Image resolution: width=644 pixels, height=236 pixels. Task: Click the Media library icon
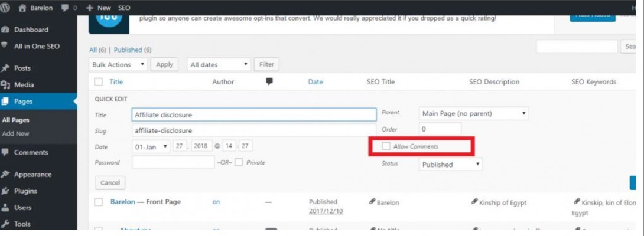click(5, 85)
